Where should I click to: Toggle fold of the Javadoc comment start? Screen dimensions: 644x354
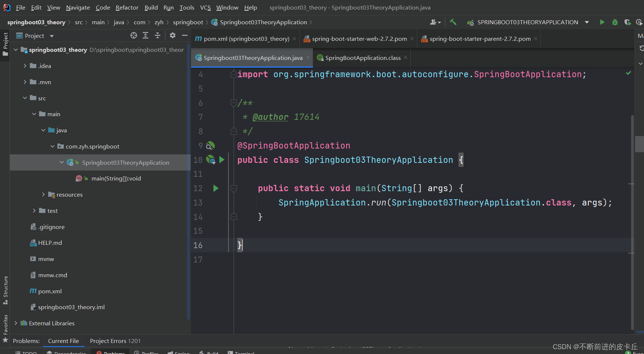click(x=234, y=103)
